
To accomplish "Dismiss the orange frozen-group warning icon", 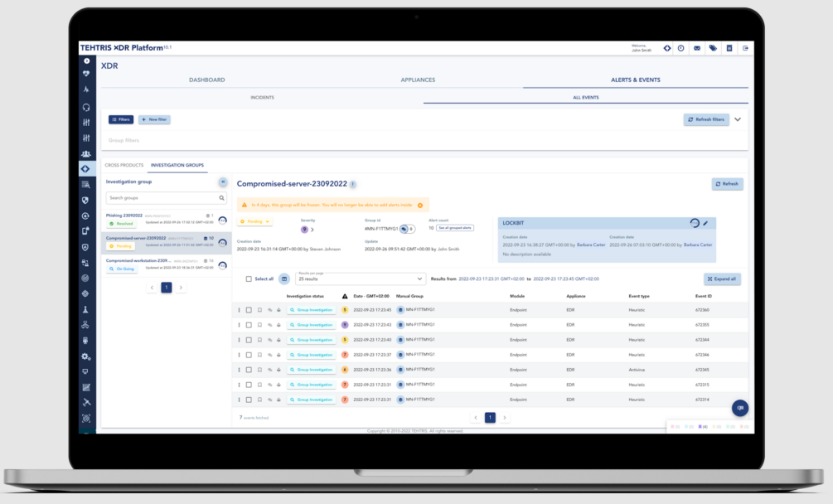I will coord(420,205).
